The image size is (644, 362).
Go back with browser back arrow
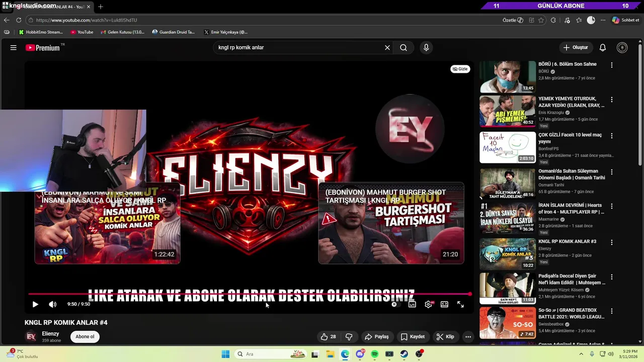(7, 20)
